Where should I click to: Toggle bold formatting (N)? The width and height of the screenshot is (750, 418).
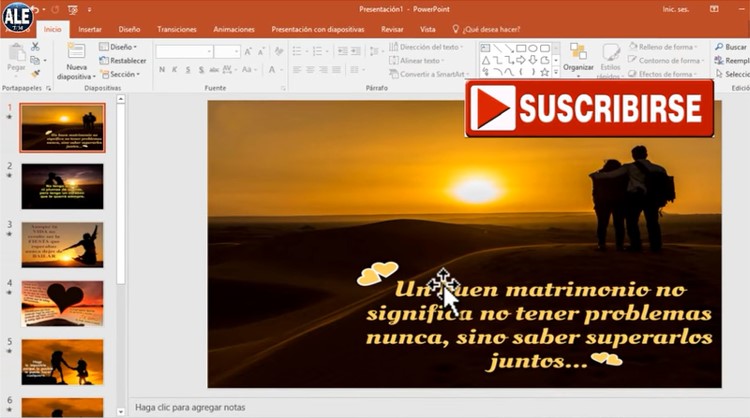point(161,70)
